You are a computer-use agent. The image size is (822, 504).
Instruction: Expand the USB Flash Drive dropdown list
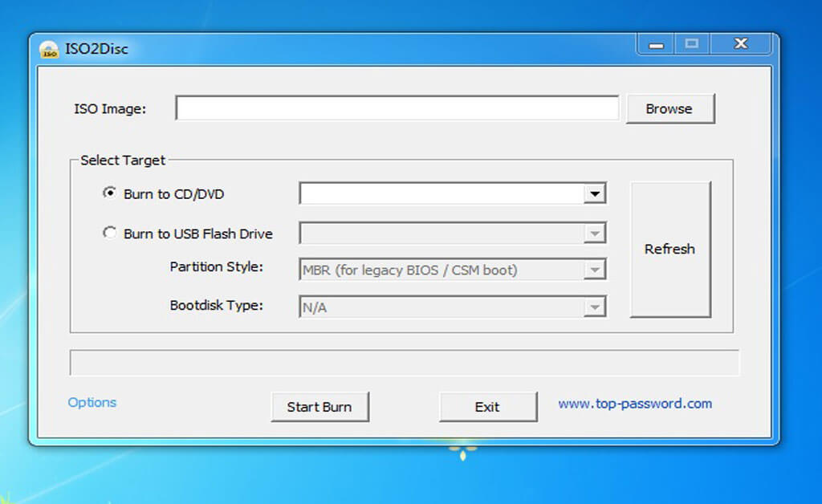(594, 234)
